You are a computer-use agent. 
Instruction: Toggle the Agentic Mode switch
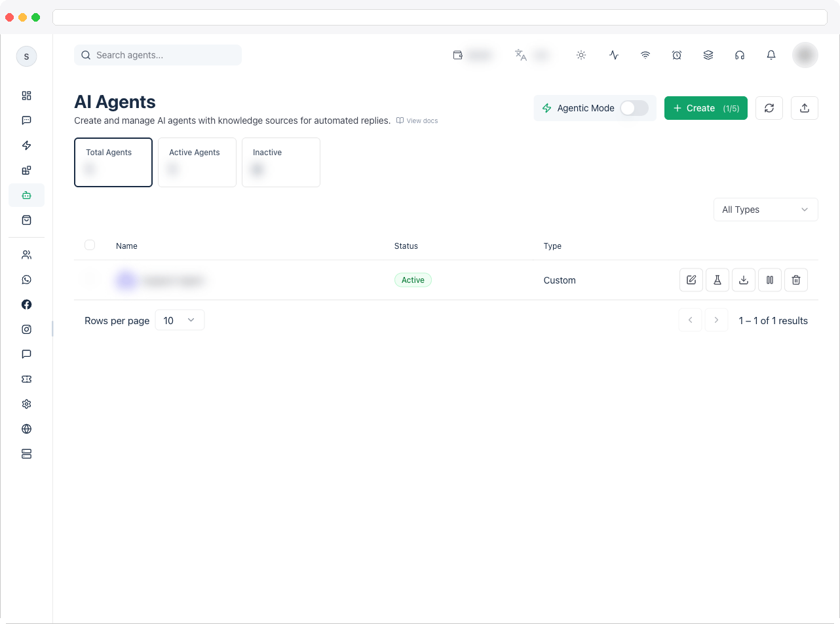pos(634,108)
